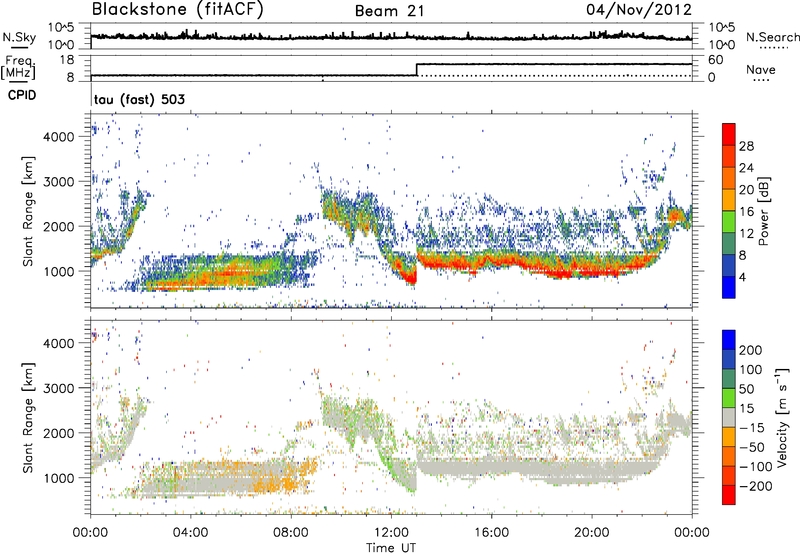Click the '20:00' time axis label
This screenshot has height=554, width=800.
pyautogui.click(x=591, y=533)
